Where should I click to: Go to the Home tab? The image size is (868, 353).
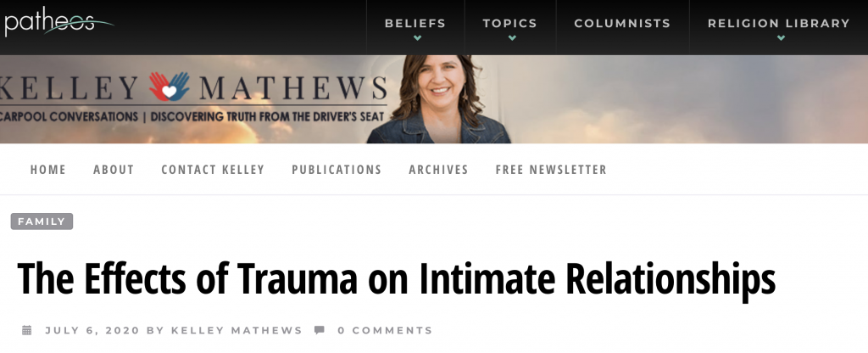(x=48, y=170)
